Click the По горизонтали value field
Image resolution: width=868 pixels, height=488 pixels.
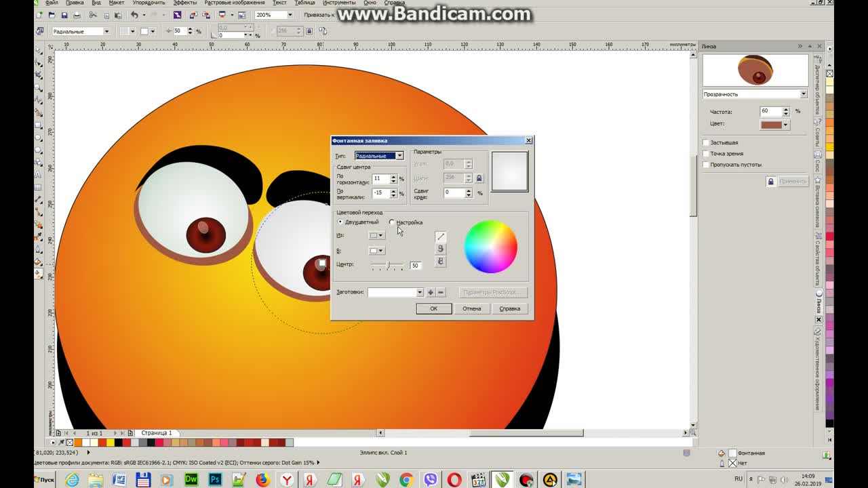coord(380,179)
